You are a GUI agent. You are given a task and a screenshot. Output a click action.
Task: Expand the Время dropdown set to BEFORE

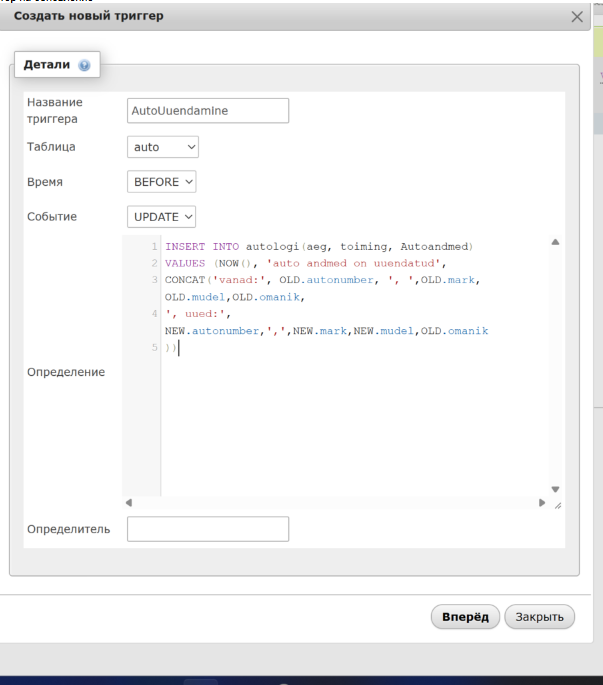tap(162, 181)
